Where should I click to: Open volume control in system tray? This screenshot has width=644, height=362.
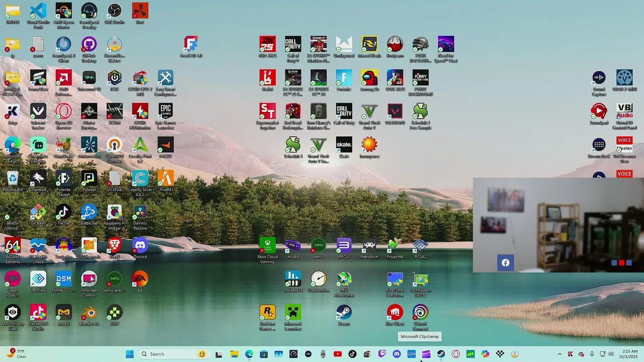(x=611, y=354)
